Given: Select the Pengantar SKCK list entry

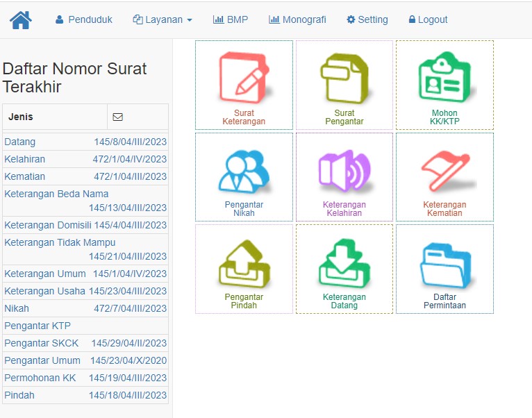Looking at the screenshot, I should pyautogui.click(x=42, y=343).
